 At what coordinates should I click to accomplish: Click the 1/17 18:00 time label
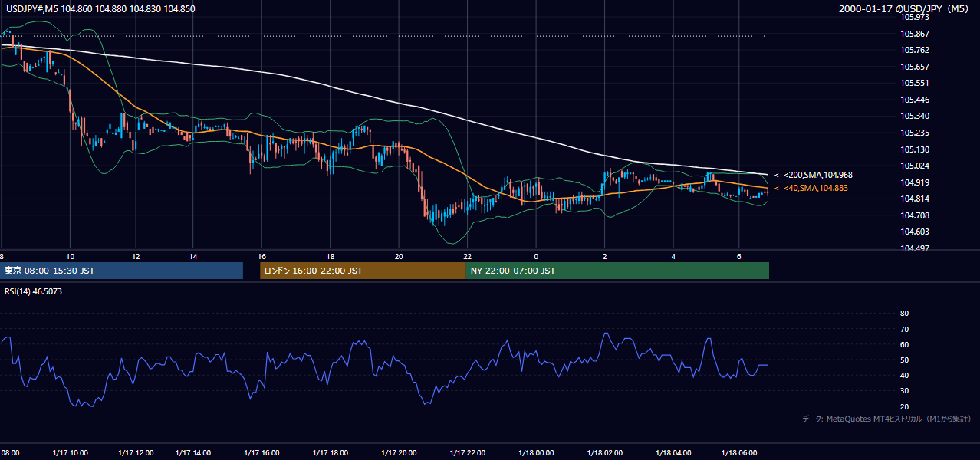tap(332, 453)
